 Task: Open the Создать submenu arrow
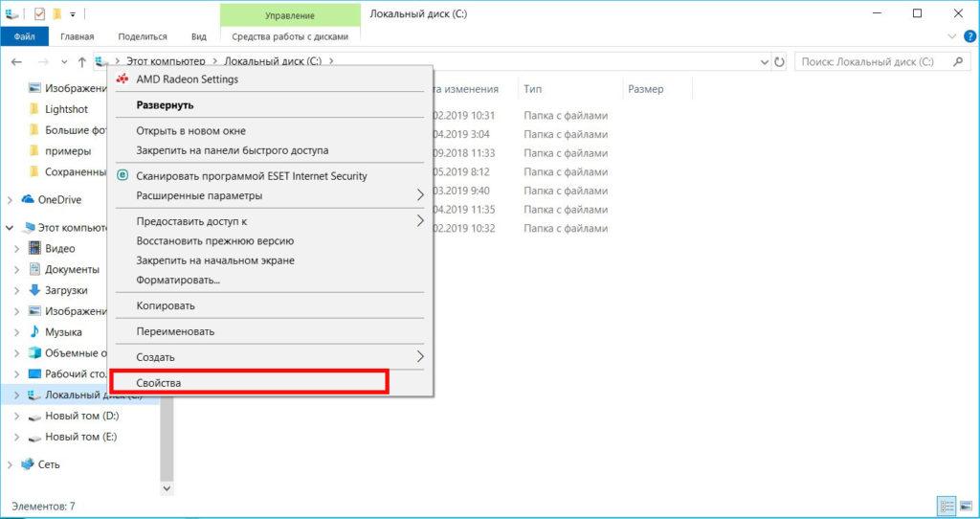click(x=419, y=356)
